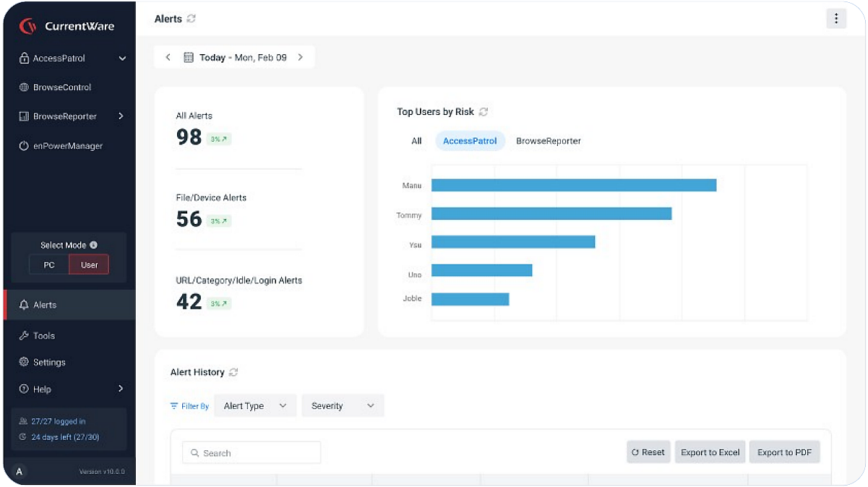Expand the BrowseReporter submenu arrow

[121, 116]
